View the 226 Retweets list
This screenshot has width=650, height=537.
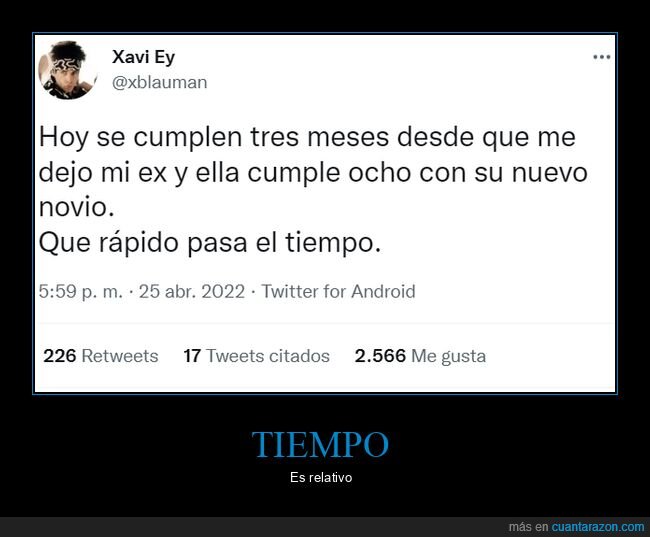click(101, 356)
